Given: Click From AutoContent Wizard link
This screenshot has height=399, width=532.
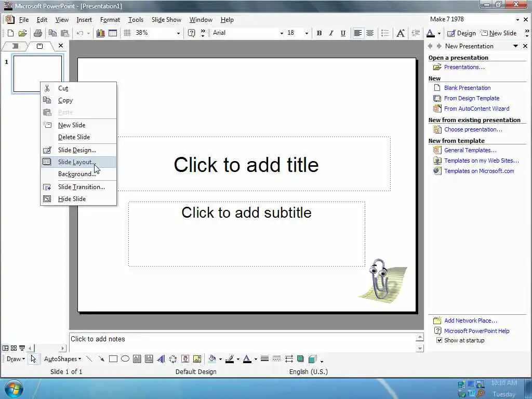Looking at the screenshot, I should tap(477, 109).
